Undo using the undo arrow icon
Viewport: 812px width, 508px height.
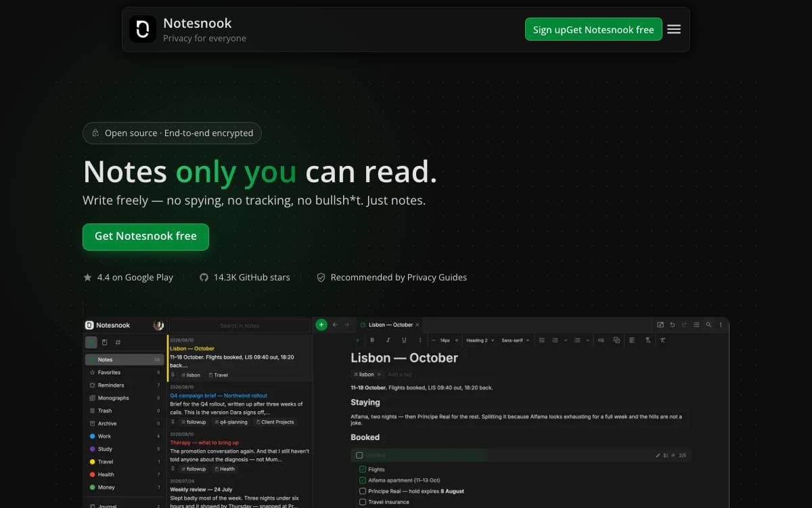click(673, 324)
